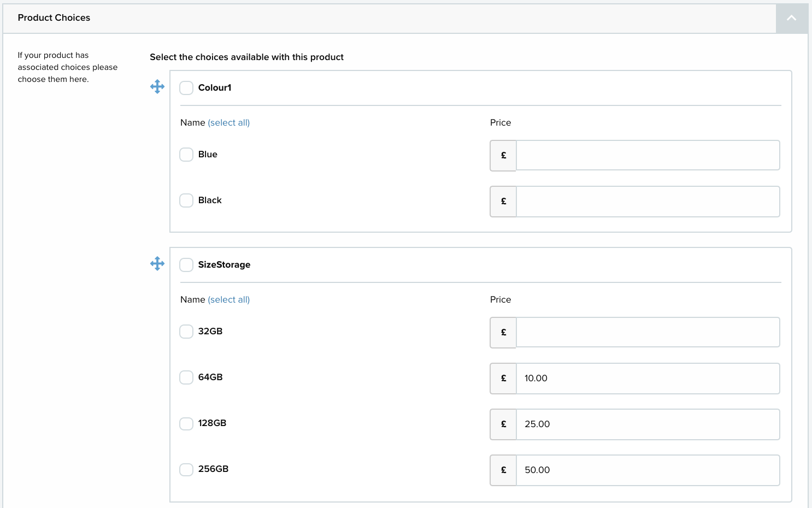Click the Price header in the SizeStorage group
Screen dimensions: 812x508
click(x=501, y=299)
